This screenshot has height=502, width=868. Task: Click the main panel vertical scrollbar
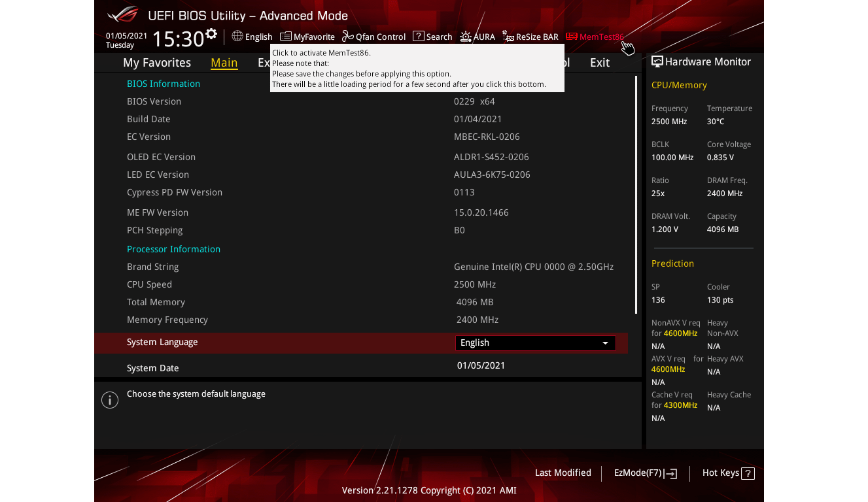[x=636, y=194]
